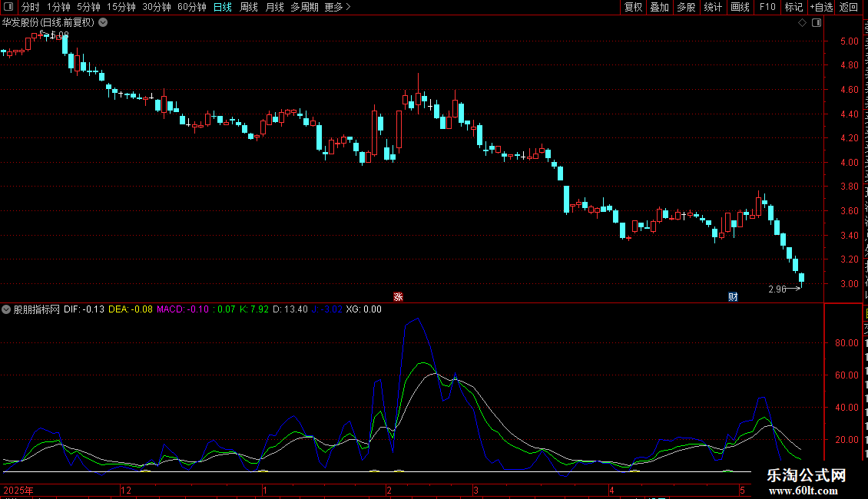Open the 复权 adjustment options
Screen dimensions: 868x499
tap(633, 7)
